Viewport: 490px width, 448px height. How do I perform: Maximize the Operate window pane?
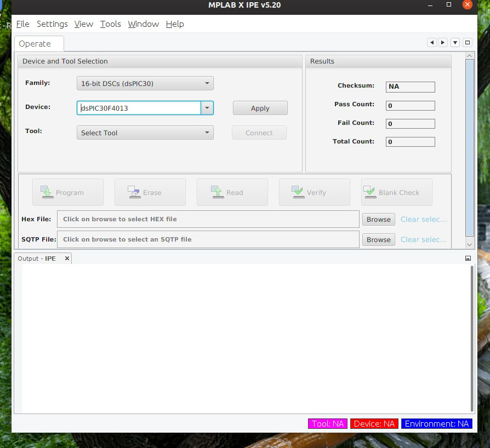coord(468,43)
